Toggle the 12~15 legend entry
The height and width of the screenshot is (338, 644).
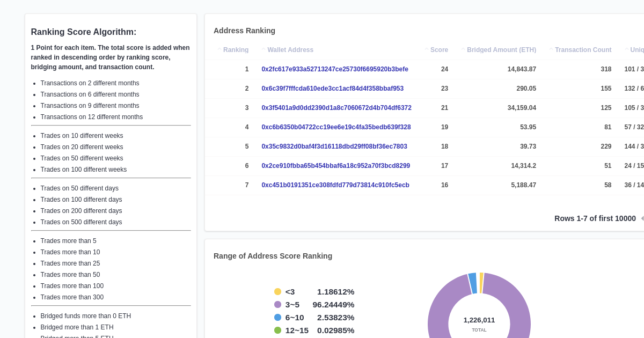click(x=277, y=330)
